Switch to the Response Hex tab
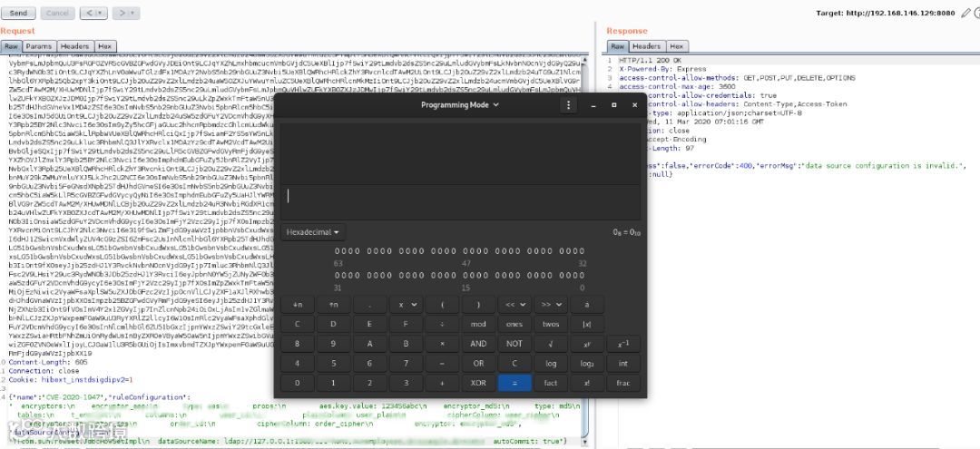980x449 pixels. [x=677, y=46]
